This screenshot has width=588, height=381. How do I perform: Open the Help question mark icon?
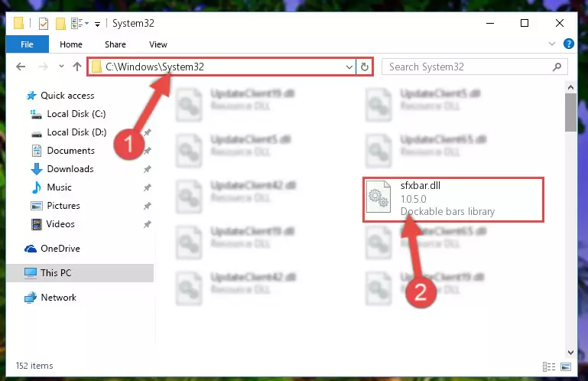[x=568, y=44]
